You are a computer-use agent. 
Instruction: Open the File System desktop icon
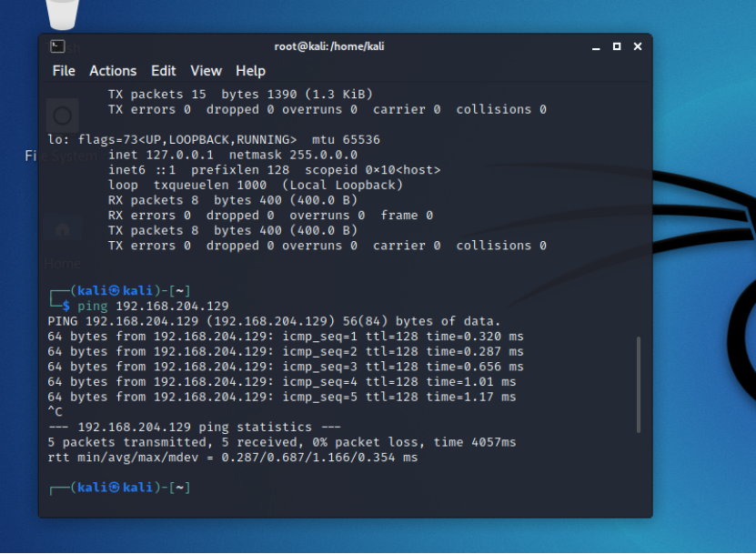pyautogui.click(x=61, y=114)
